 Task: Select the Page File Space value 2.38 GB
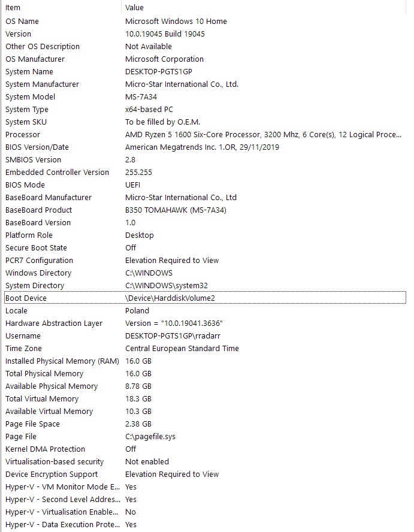[138, 424]
